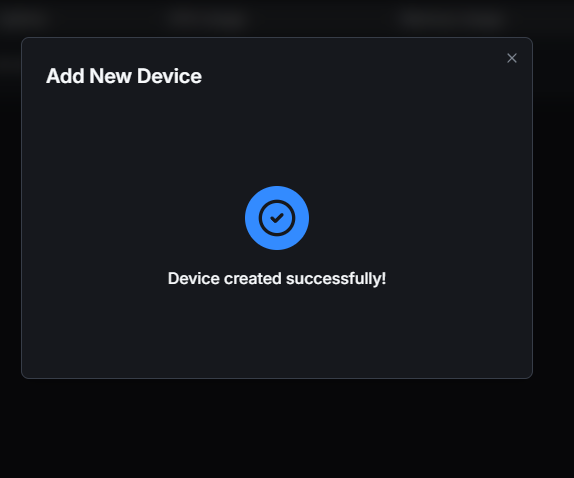This screenshot has width=574, height=478.
Task: Click the word "Device" in the dialog title
Action: pos(169,76)
